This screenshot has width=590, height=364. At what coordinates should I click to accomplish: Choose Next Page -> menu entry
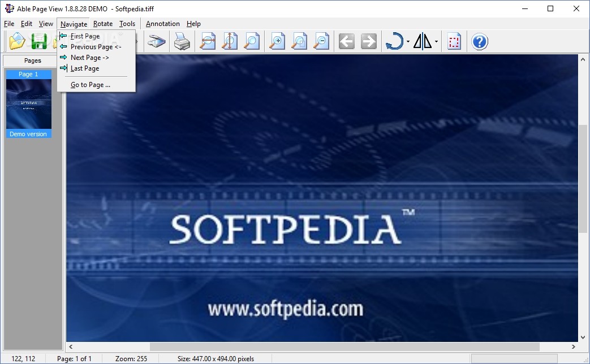[96, 58]
